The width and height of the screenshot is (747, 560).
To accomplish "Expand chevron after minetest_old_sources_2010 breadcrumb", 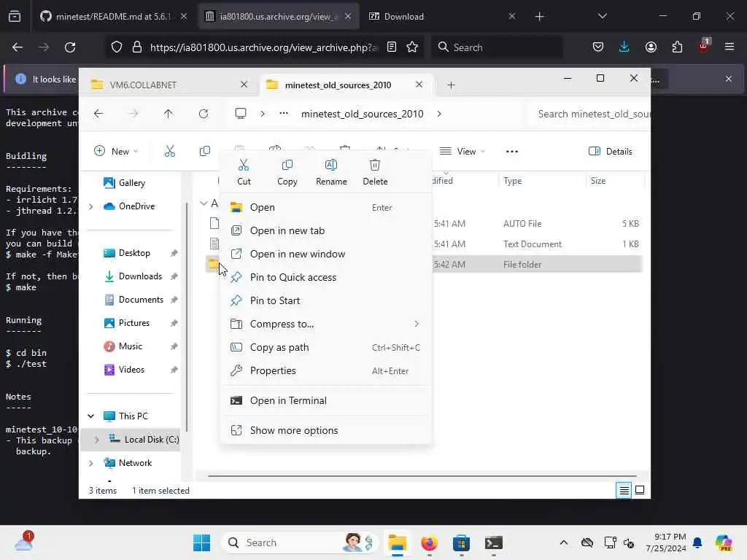I will tap(438, 114).
